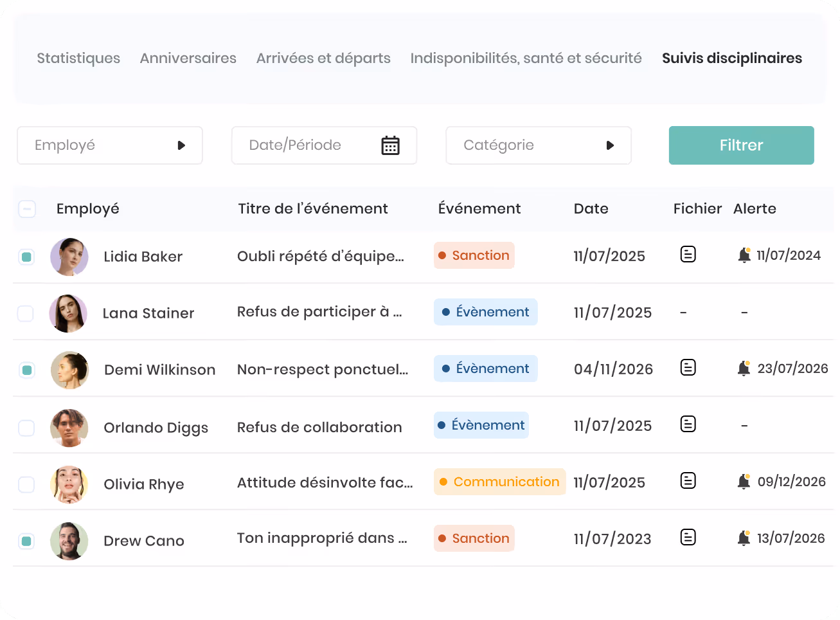Click the Événement column header
This screenshot has width=840, height=620.
point(479,209)
